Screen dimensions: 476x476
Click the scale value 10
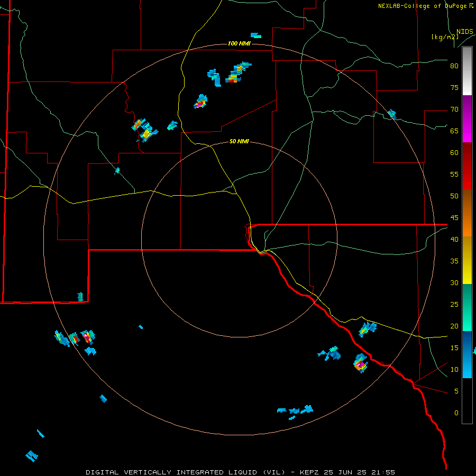click(x=454, y=370)
